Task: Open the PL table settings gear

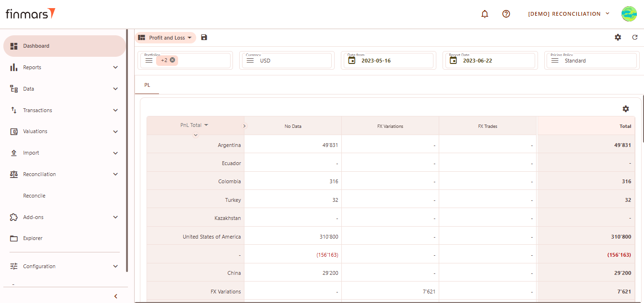Action: pyautogui.click(x=625, y=109)
